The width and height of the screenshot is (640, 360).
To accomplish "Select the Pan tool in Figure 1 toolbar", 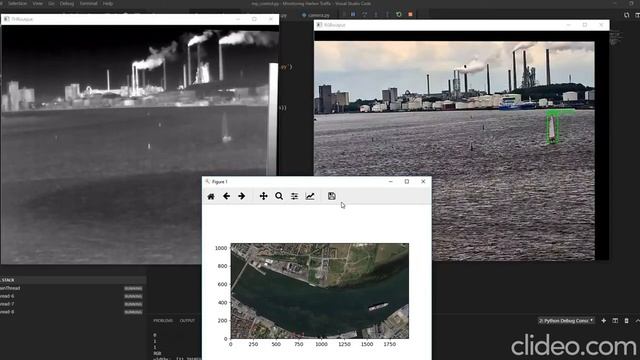I will [x=263, y=196].
